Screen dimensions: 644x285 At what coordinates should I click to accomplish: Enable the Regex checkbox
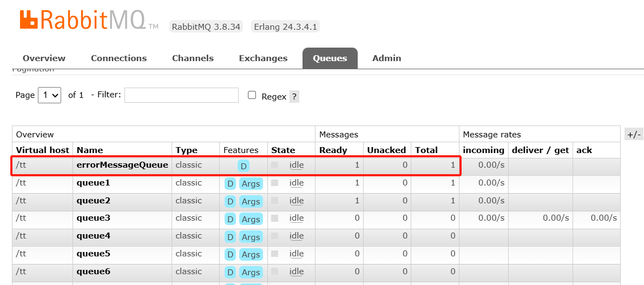252,95
